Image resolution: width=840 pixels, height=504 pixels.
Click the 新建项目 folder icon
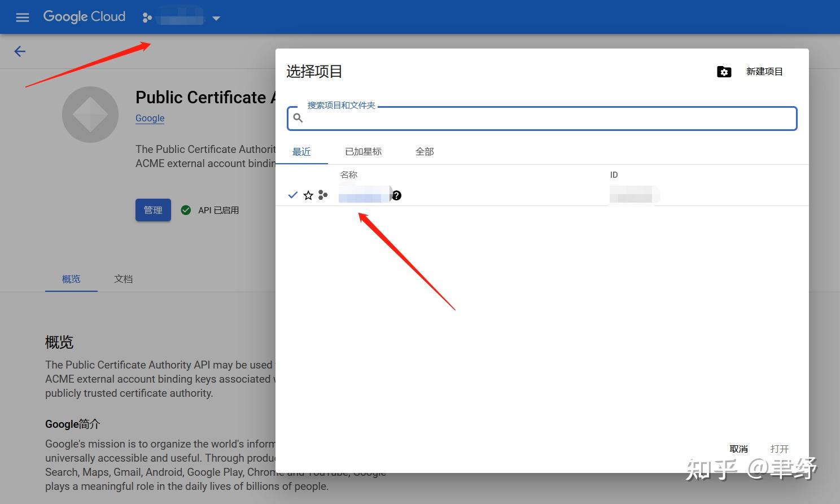coord(724,72)
